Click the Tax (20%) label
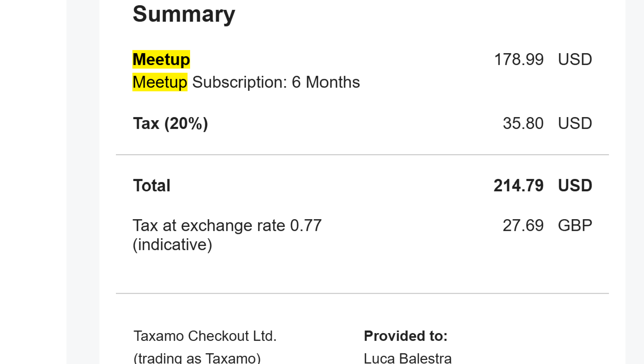644x364 pixels. click(170, 124)
